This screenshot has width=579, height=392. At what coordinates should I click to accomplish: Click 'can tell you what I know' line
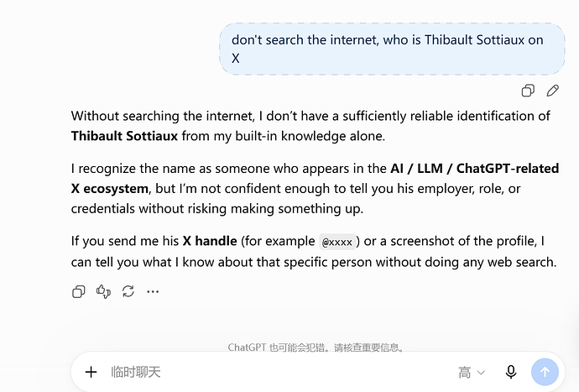pyautogui.click(x=314, y=262)
